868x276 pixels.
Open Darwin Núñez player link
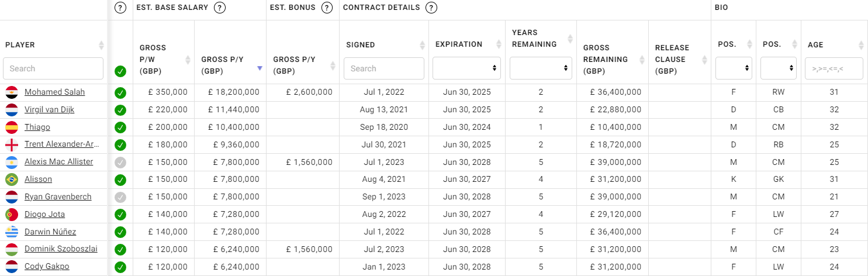[50, 232]
